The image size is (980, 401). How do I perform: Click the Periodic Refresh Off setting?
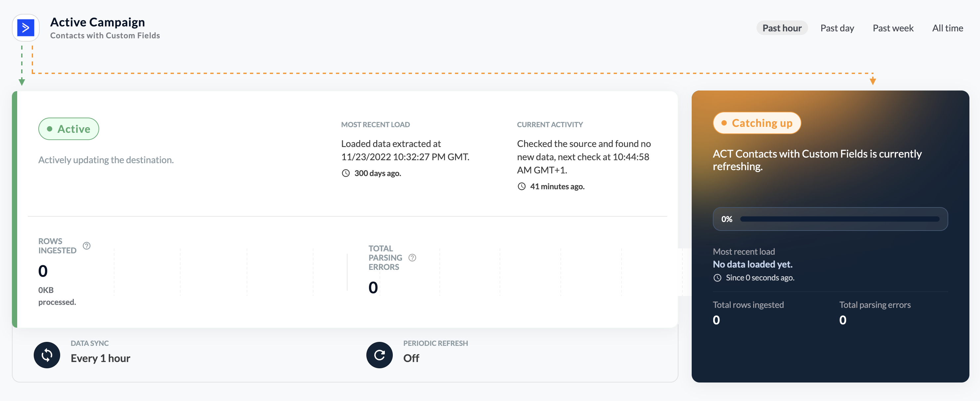411,358
